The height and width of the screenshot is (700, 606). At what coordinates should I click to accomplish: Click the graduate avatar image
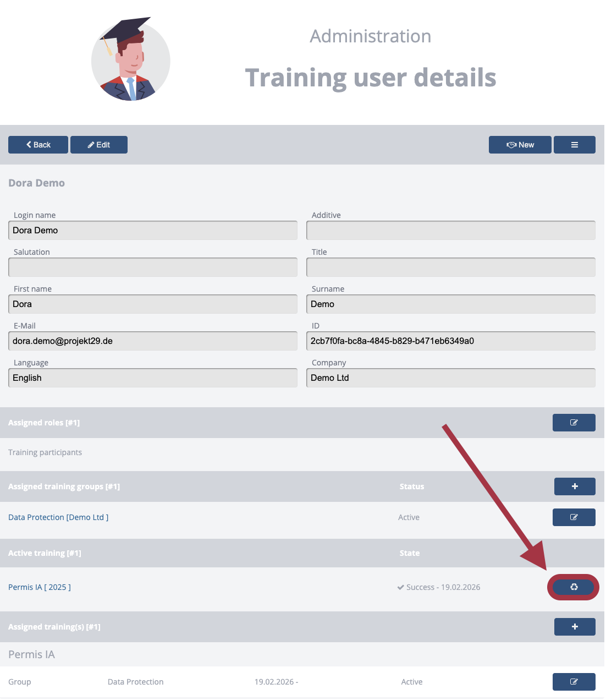pos(130,60)
